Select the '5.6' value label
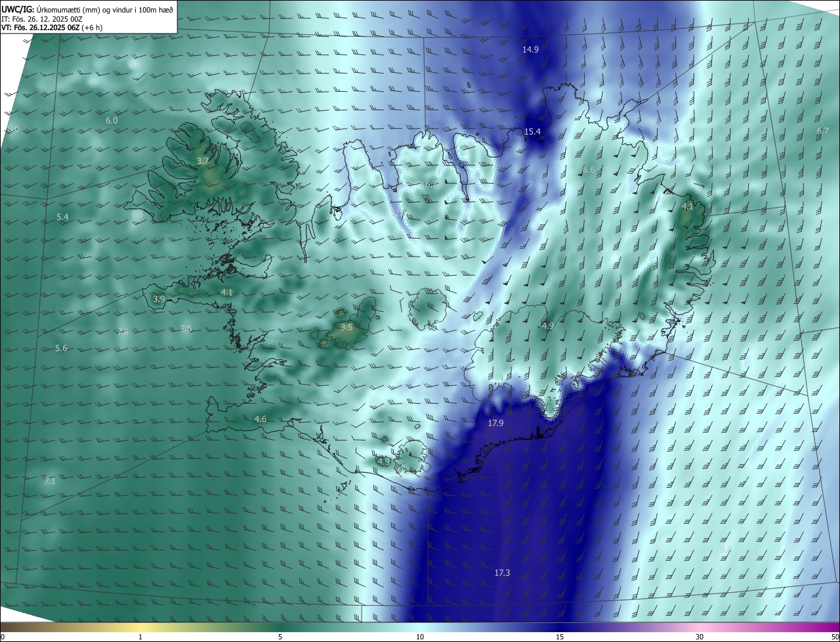The image size is (840, 642). 61,349
